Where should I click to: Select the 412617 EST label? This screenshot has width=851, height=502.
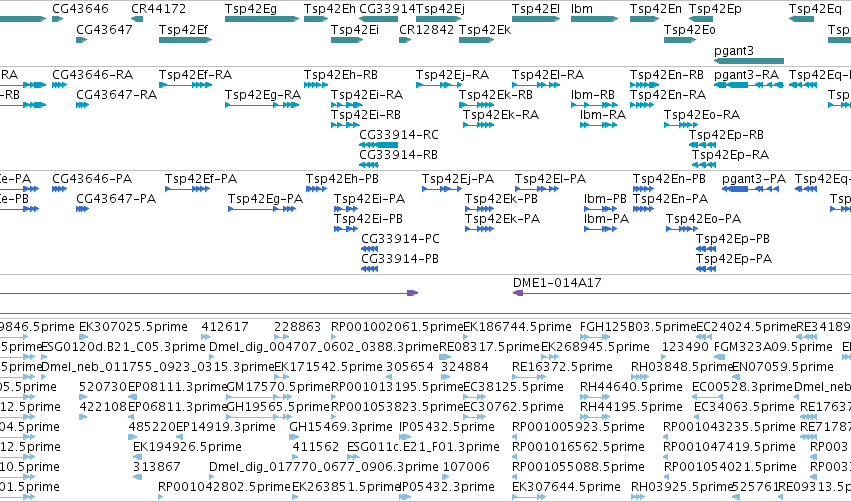click(225, 327)
